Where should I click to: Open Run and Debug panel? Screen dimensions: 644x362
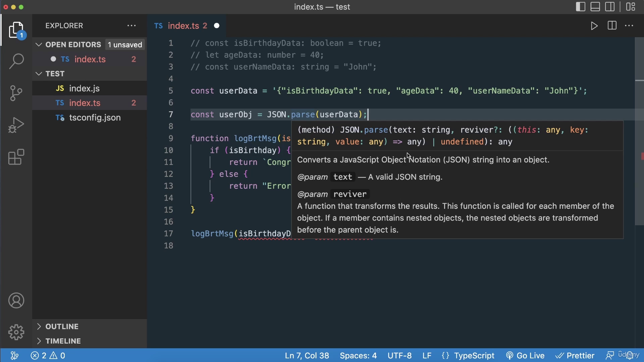pos(16,124)
